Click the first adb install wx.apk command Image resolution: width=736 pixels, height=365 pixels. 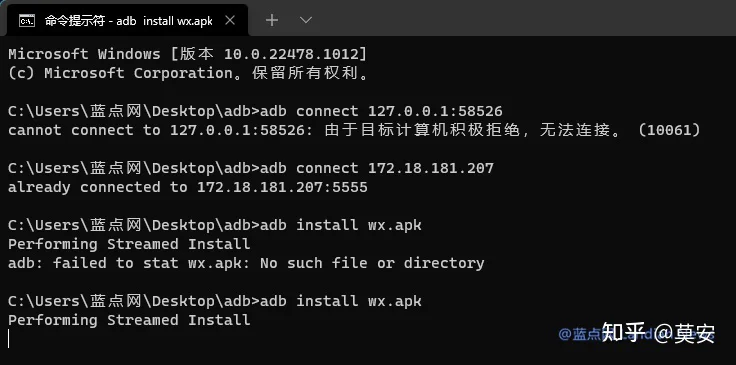pyautogui.click(x=340, y=225)
